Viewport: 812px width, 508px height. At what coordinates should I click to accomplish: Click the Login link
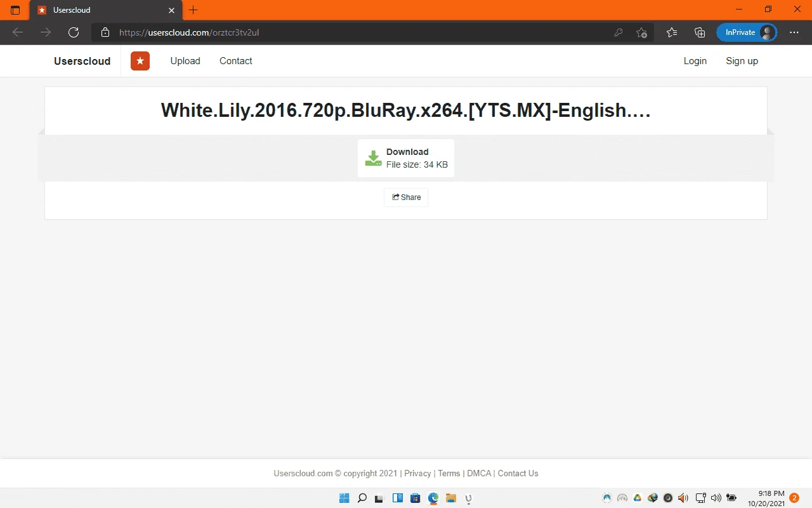(x=695, y=61)
